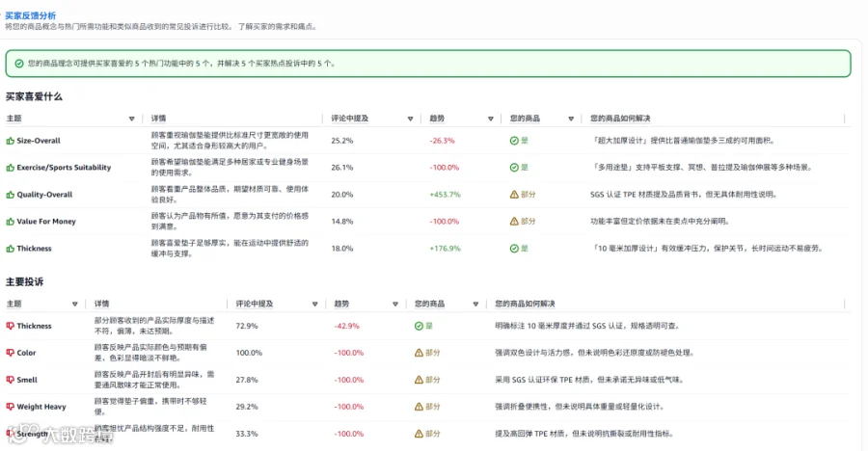Click thumbs-down icon beside Weight Heavy
The height and width of the screenshot is (451, 868).
pyautogui.click(x=10, y=407)
